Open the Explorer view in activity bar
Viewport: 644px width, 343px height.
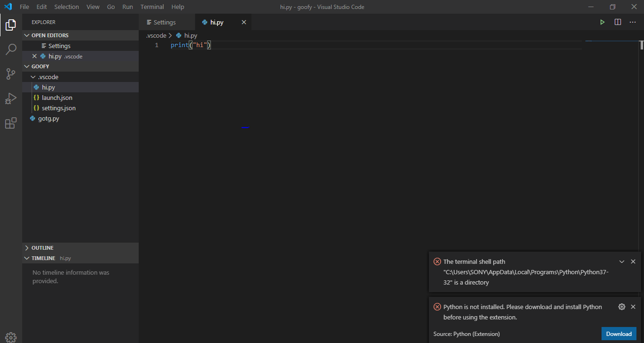11,24
